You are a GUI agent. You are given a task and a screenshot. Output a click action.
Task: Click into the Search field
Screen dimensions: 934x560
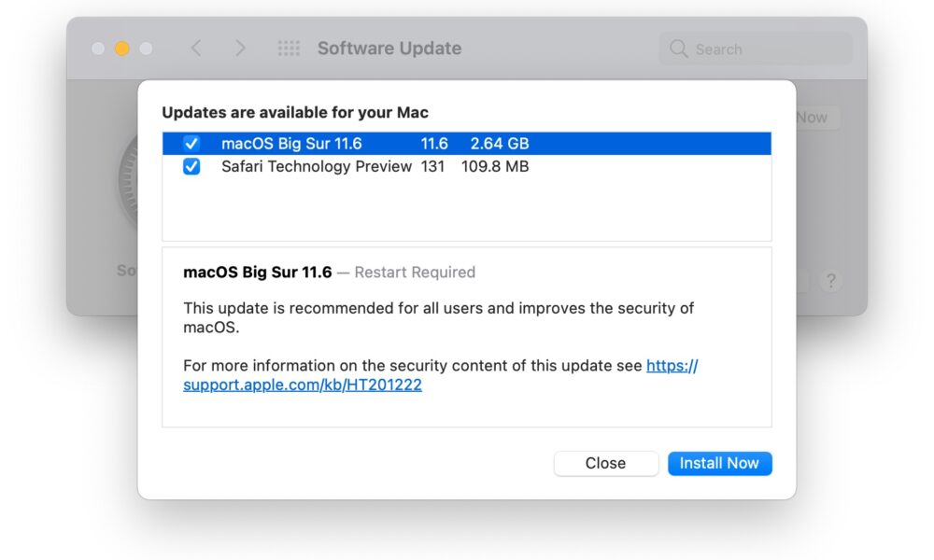point(756,49)
